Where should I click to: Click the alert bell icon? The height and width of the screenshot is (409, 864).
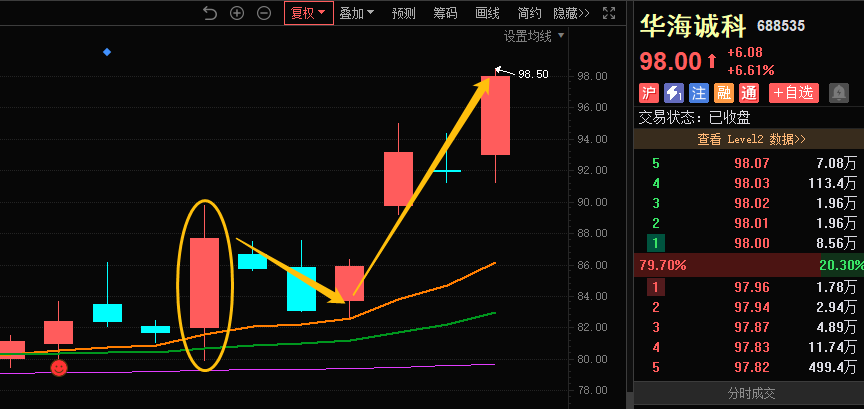[839, 93]
